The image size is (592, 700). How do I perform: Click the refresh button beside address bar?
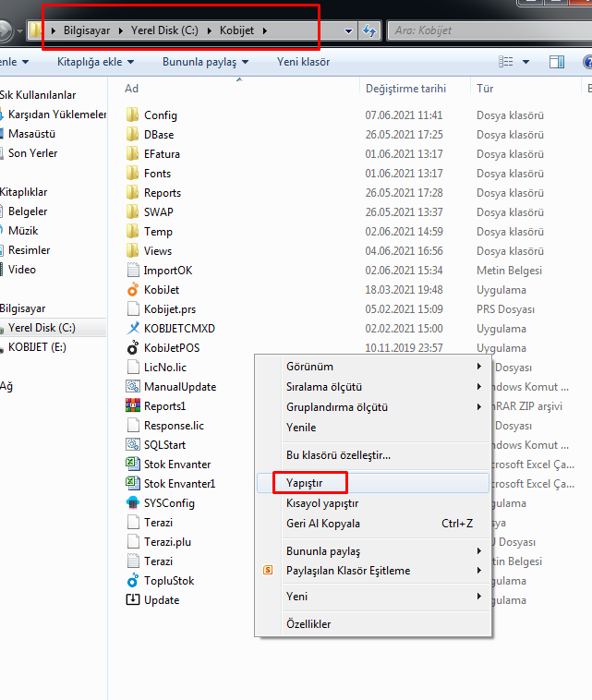pyautogui.click(x=369, y=30)
